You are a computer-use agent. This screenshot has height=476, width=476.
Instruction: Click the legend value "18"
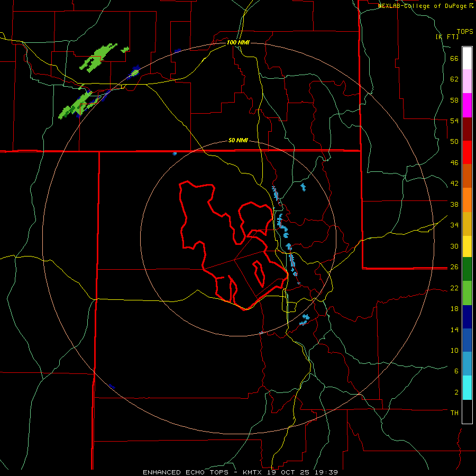(x=454, y=309)
